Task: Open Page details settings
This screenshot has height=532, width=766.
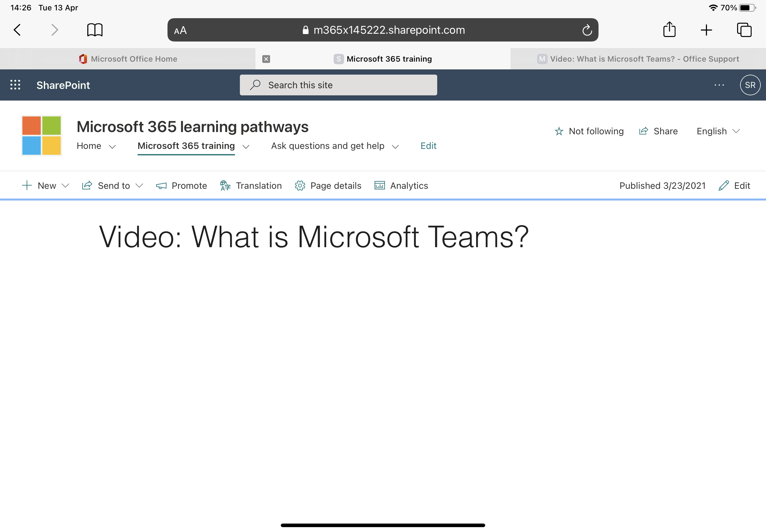Action: (x=328, y=186)
